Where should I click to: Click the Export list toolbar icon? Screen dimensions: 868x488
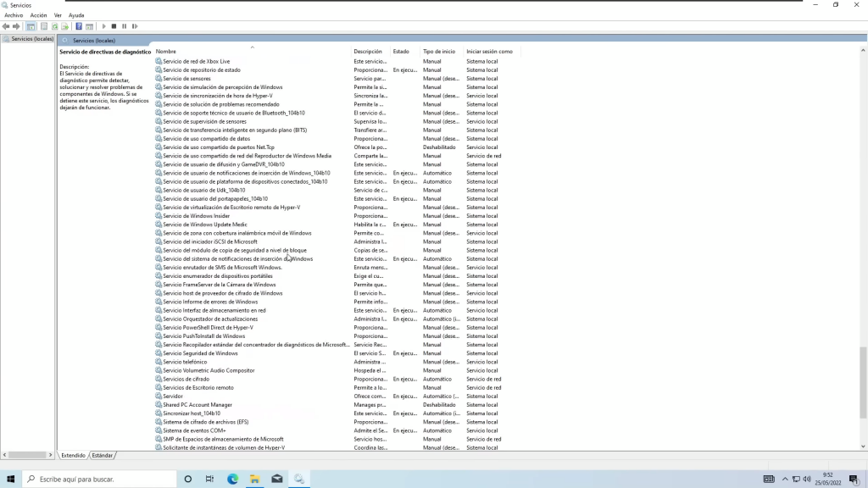[65, 26]
